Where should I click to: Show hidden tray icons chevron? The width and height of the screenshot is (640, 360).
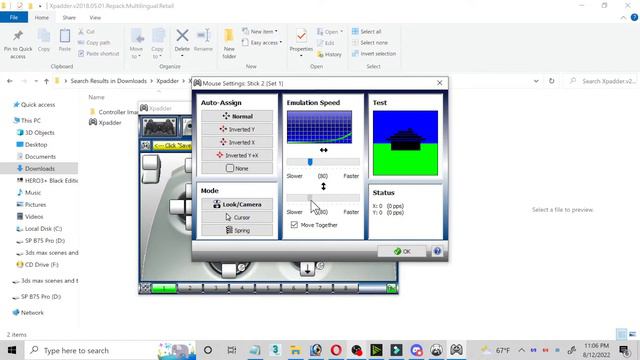(521, 350)
